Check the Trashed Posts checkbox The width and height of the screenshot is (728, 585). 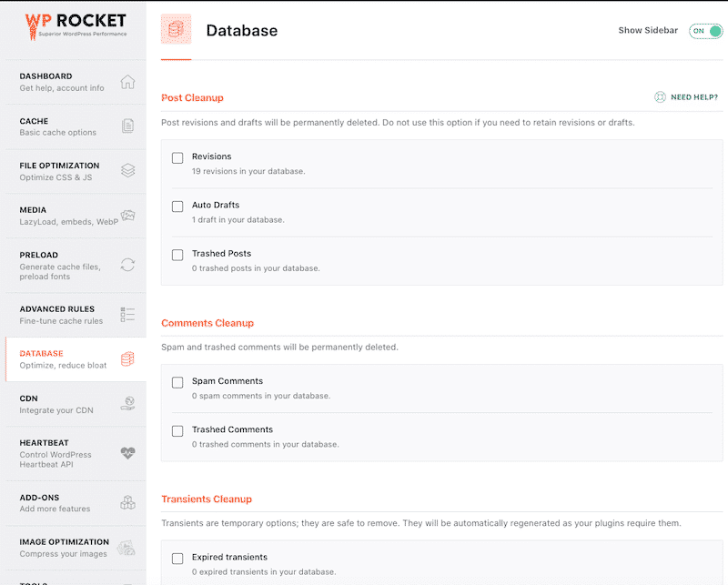[x=177, y=255]
